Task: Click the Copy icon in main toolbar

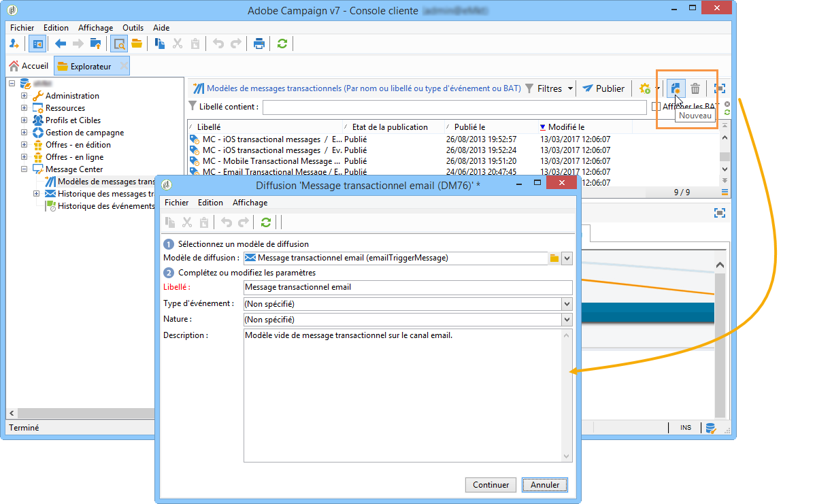Action: (x=160, y=44)
